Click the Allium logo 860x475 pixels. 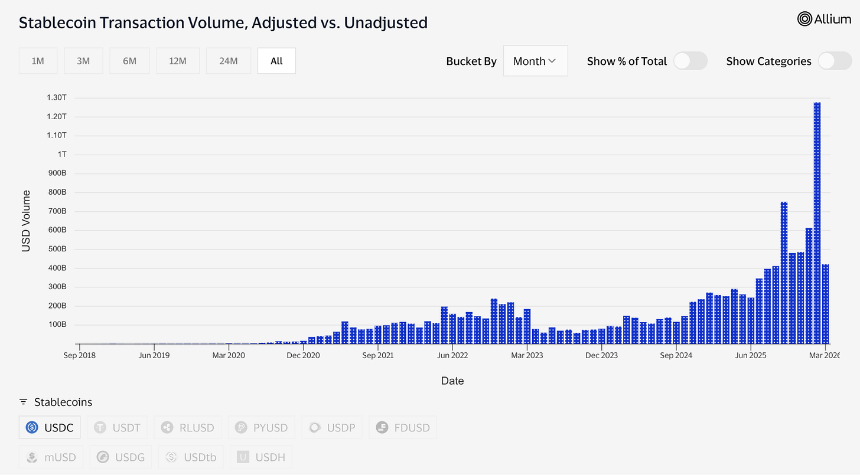(x=823, y=18)
